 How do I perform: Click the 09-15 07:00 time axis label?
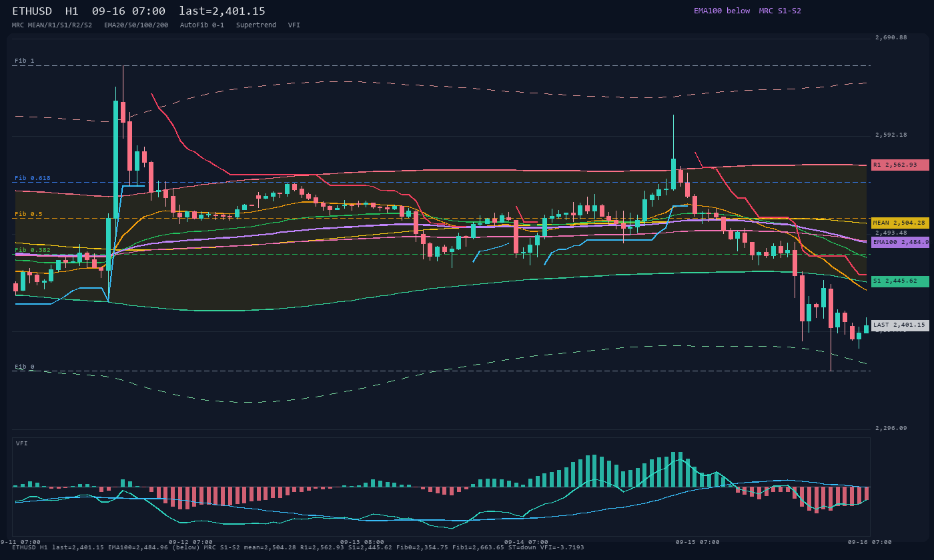click(698, 542)
